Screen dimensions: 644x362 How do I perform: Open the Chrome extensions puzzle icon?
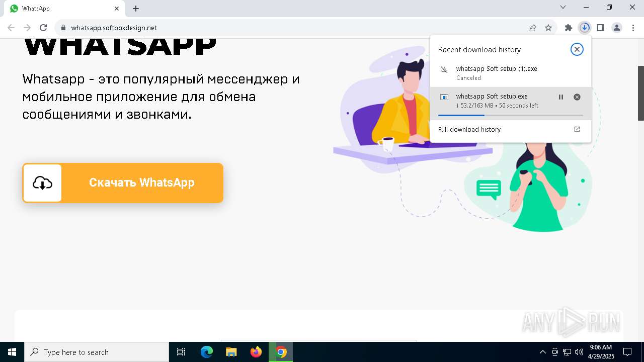pyautogui.click(x=569, y=28)
